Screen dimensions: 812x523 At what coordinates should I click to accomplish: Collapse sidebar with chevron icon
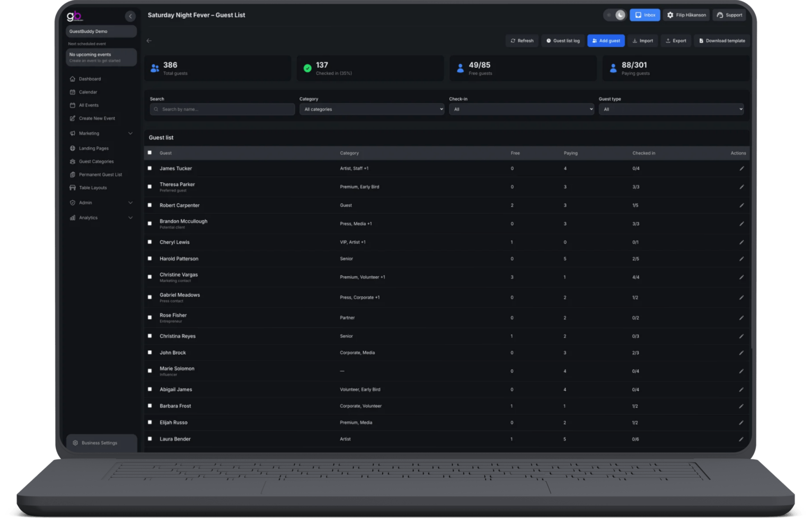(130, 16)
